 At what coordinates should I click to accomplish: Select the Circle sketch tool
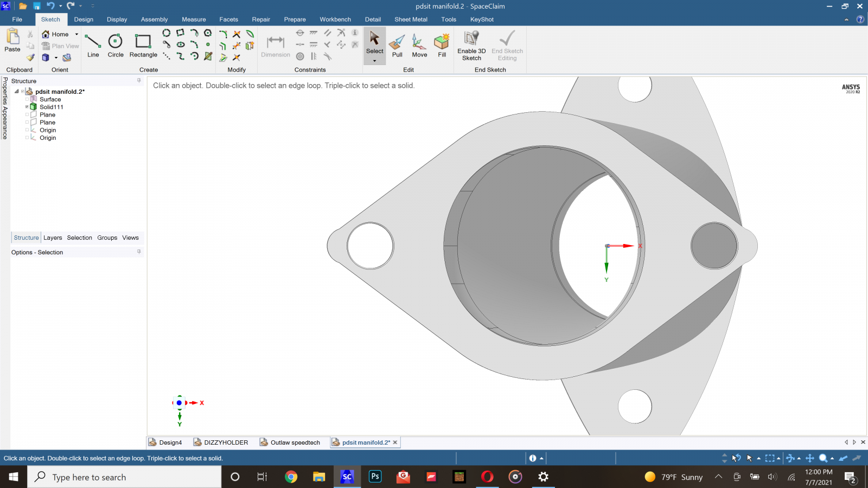tap(116, 46)
